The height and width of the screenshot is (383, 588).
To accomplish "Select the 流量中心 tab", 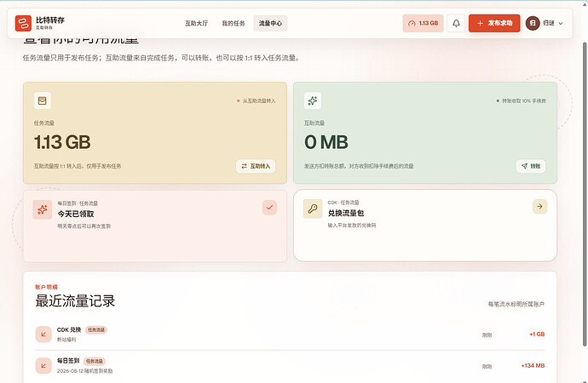I will (270, 23).
